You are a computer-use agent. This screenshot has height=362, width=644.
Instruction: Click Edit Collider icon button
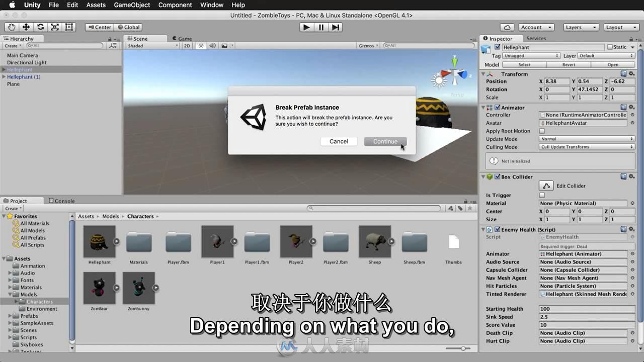coord(546,186)
